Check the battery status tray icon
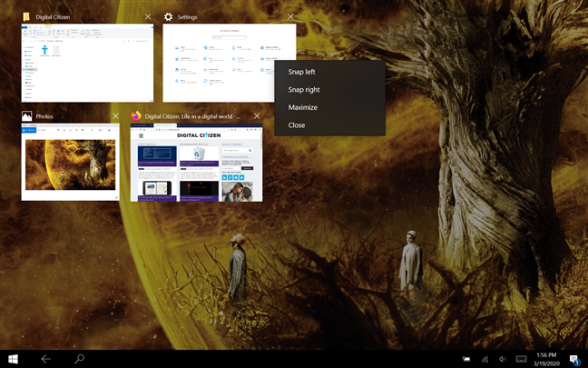This screenshot has width=588, height=368. coord(466,359)
